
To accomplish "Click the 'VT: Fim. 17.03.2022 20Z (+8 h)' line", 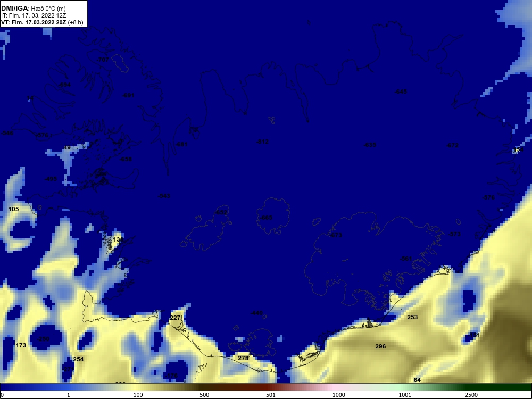I will 42,23.
